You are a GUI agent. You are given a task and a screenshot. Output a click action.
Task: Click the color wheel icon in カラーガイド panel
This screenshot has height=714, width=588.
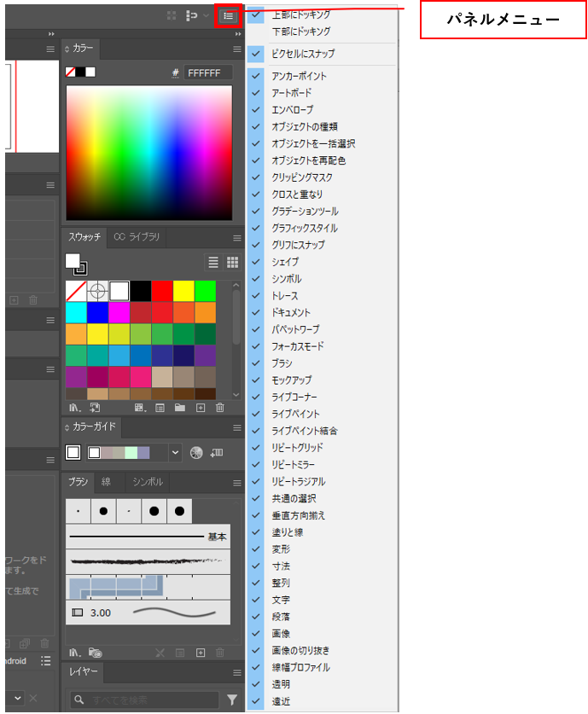196,452
